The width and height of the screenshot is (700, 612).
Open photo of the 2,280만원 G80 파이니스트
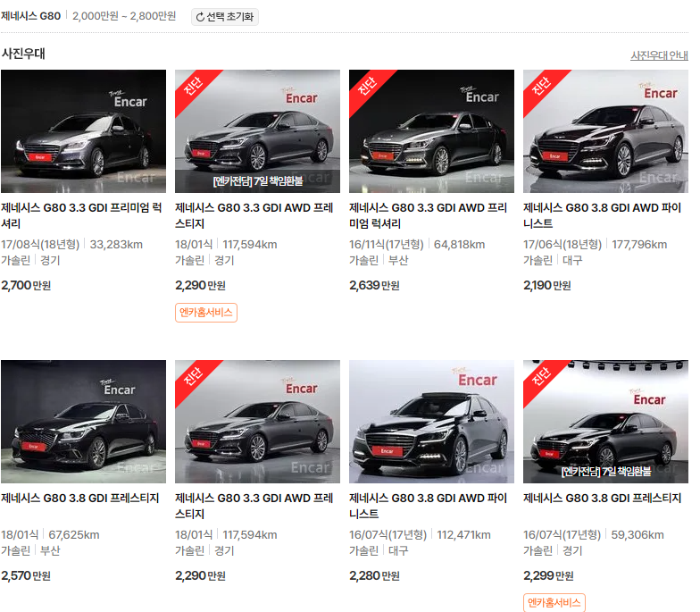[432, 422]
